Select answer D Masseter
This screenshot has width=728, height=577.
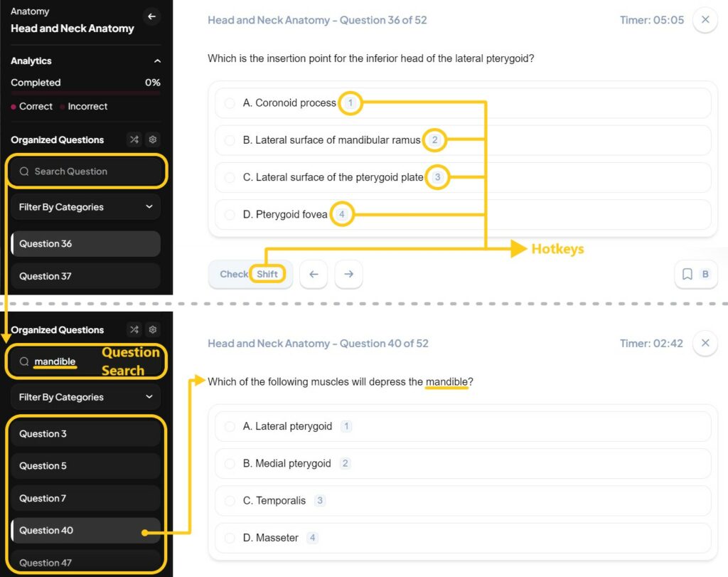tap(284, 537)
